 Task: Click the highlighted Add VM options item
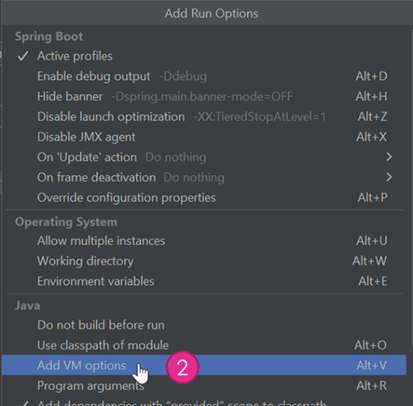204,365
